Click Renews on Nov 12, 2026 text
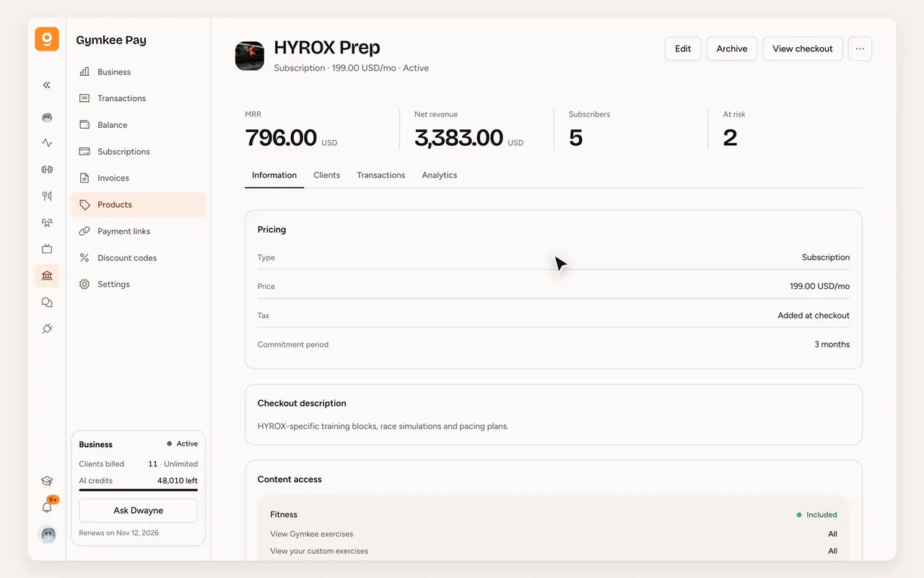Screen dimensions: 924x578 pyautogui.click(x=119, y=532)
